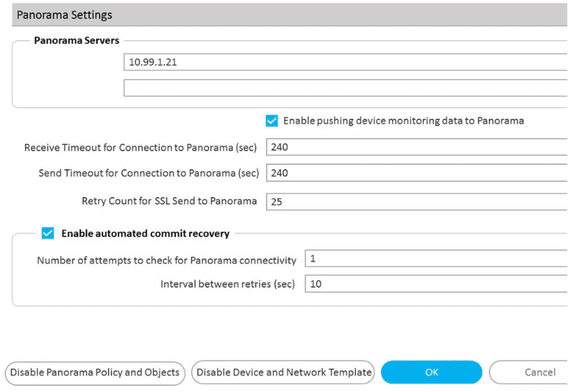Dismiss the dialog with the Cancel button
The width and height of the screenshot is (584, 392).
point(530,372)
